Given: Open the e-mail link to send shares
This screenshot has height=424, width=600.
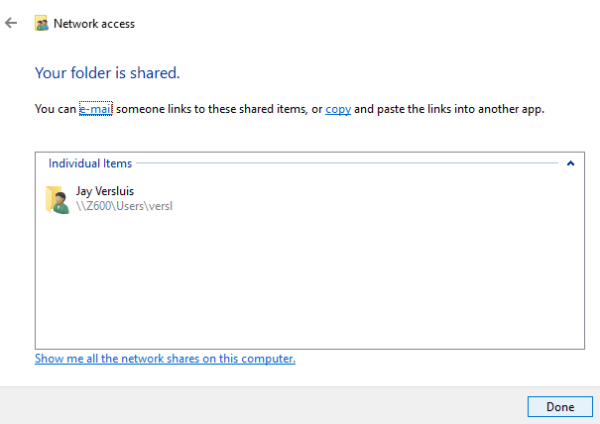Looking at the screenshot, I should pos(96,109).
